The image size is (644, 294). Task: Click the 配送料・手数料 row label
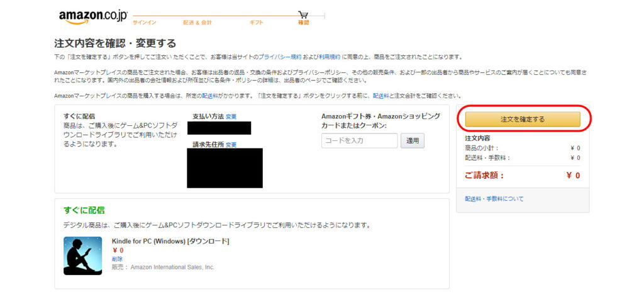click(x=487, y=158)
